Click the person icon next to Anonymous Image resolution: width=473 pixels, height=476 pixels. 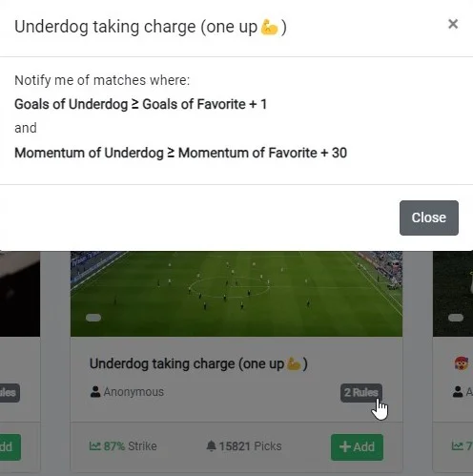point(95,392)
